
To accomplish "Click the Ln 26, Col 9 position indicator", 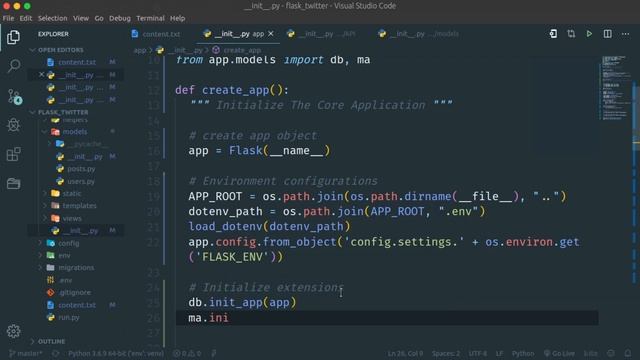I will point(405,353).
